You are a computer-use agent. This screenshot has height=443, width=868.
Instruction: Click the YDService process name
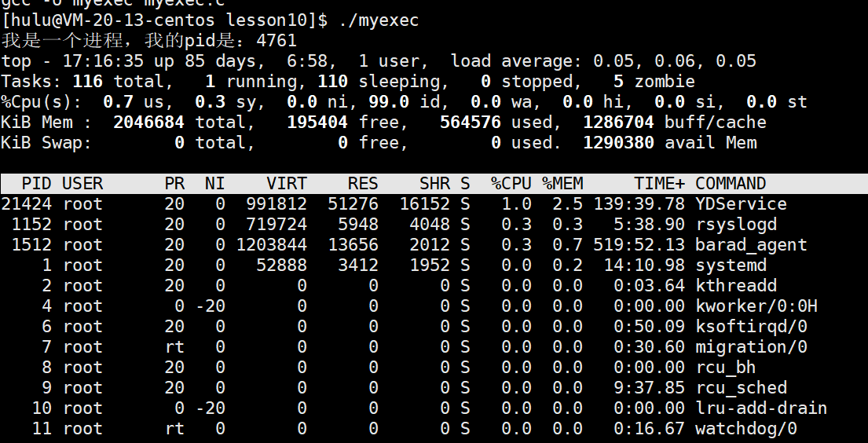(x=741, y=203)
